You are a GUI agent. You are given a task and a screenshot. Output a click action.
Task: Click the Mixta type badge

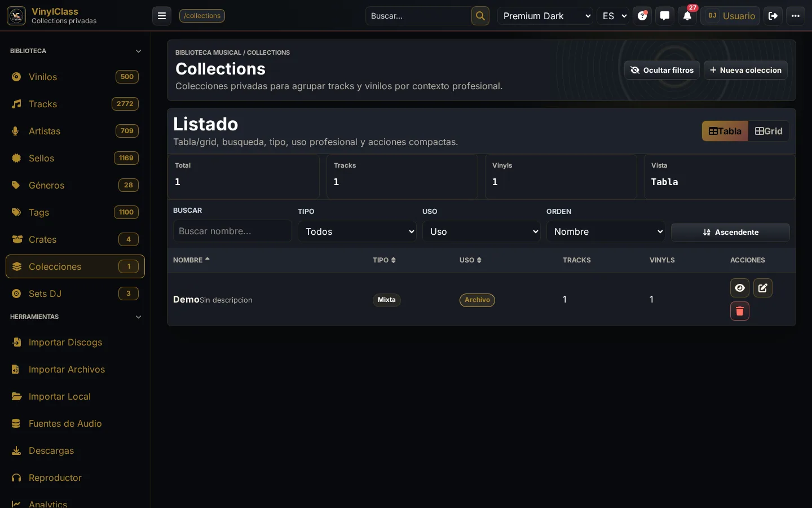[387, 300]
